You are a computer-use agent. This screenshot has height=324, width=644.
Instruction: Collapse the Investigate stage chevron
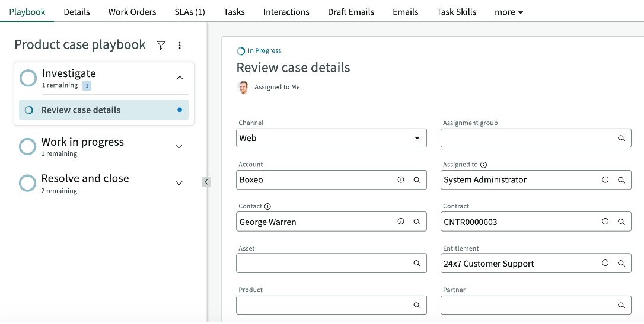point(180,78)
